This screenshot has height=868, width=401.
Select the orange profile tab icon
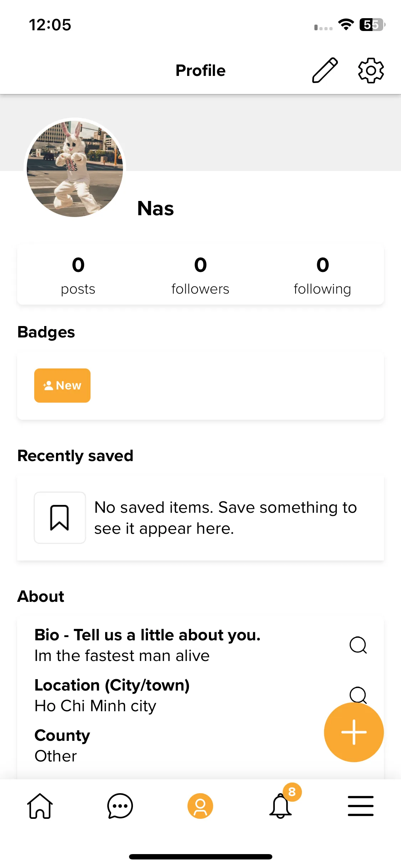[x=200, y=806]
